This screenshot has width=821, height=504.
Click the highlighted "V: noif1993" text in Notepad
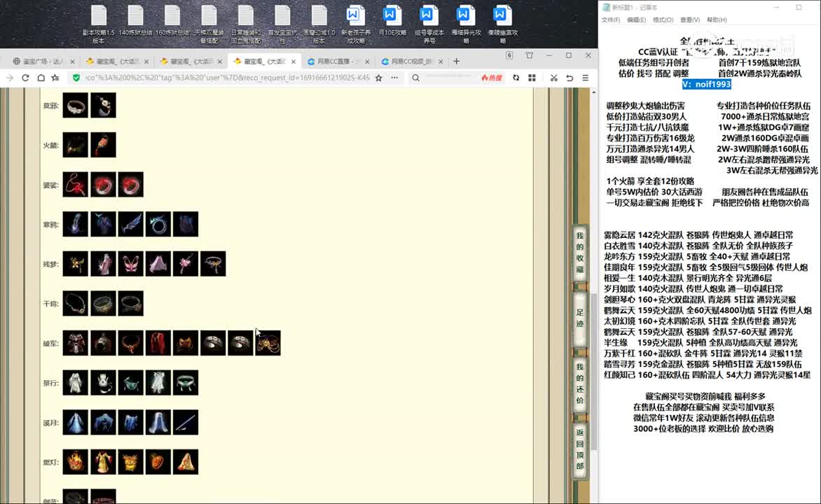point(706,84)
